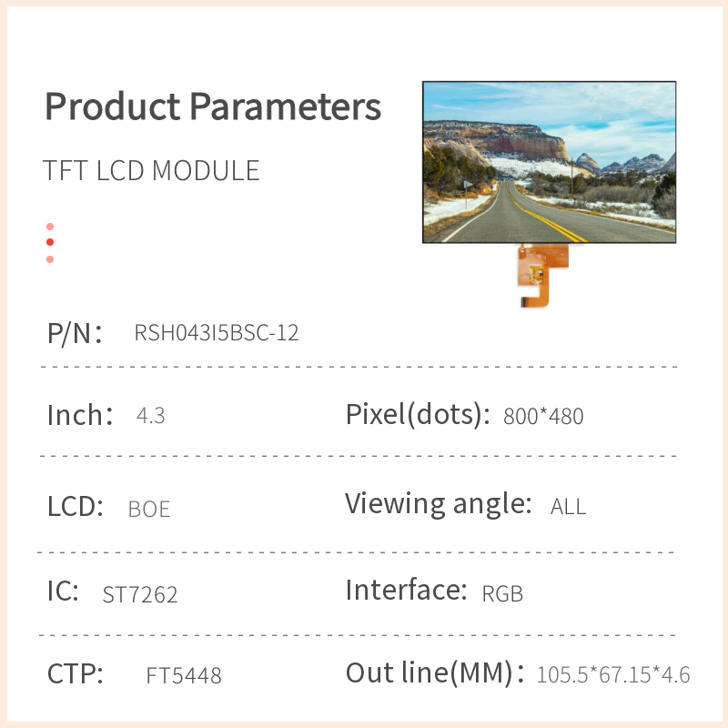
Task: Click the dark red middle dot
Action: [50, 242]
